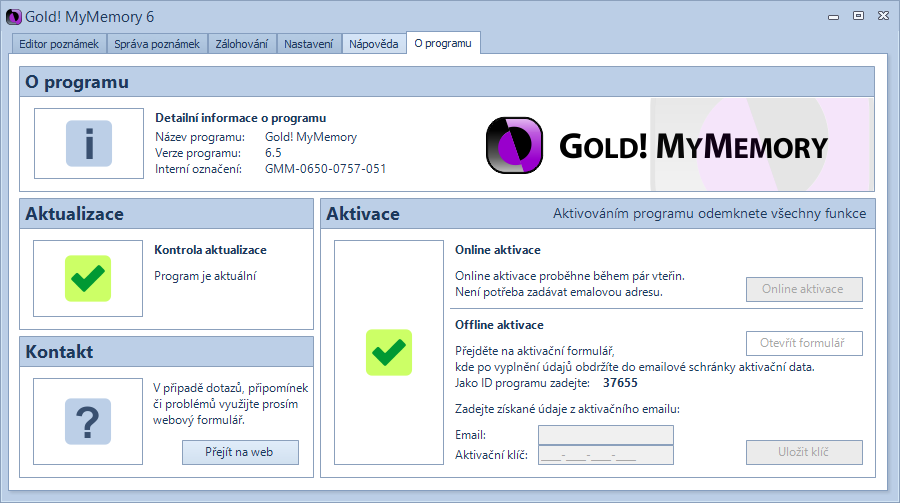Go to the Nastavení tab
This screenshot has height=503, width=900.
tap(308, 44)
